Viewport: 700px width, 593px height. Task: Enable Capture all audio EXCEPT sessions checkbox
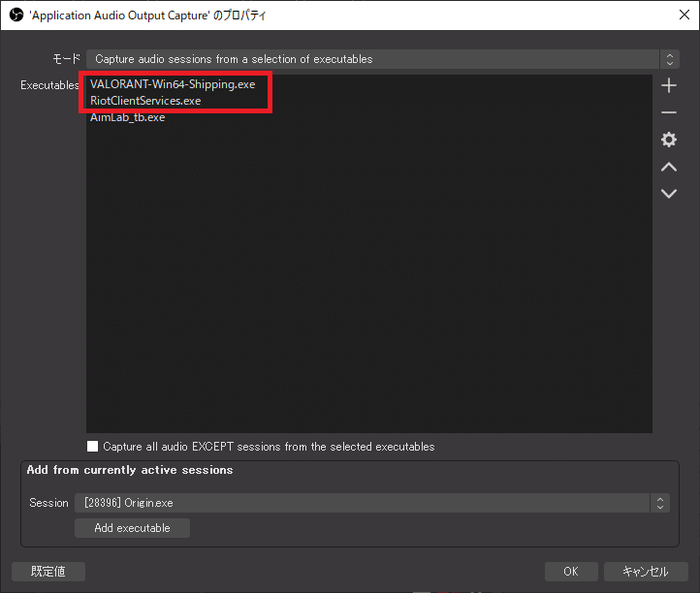coord(92,446)
